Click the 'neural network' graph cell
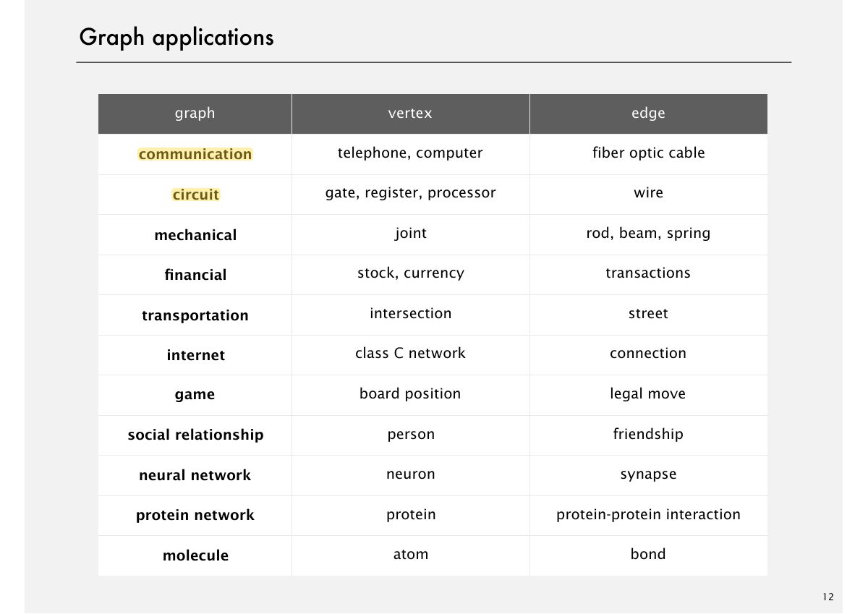The image size is (868, 614). tap(195, 475)
